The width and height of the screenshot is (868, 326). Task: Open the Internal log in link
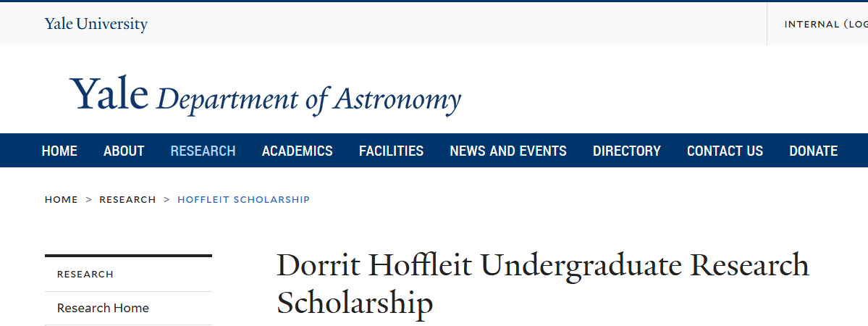[x=825, y=24]
